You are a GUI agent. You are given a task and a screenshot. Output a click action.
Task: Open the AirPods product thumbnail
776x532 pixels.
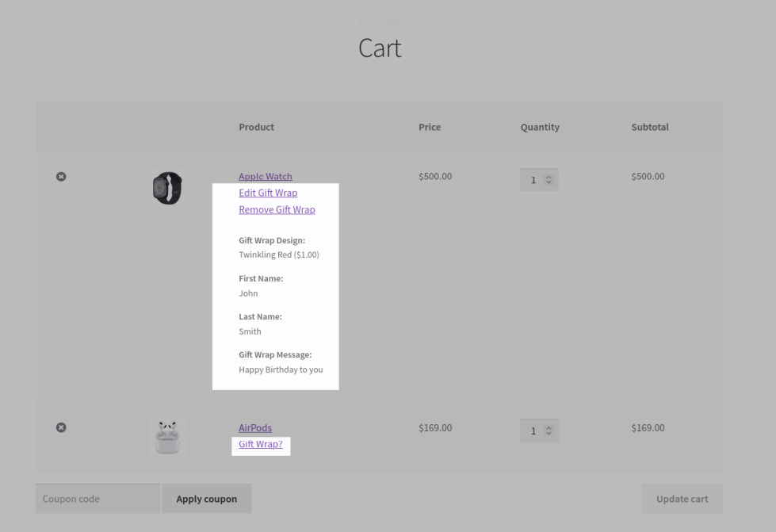coord(167,438)
